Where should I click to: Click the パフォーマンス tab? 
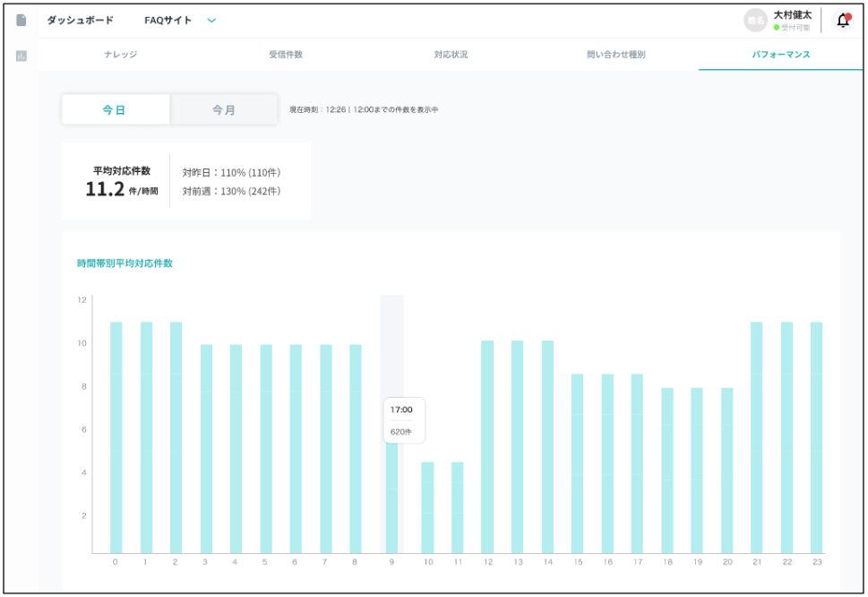[781, 55]
